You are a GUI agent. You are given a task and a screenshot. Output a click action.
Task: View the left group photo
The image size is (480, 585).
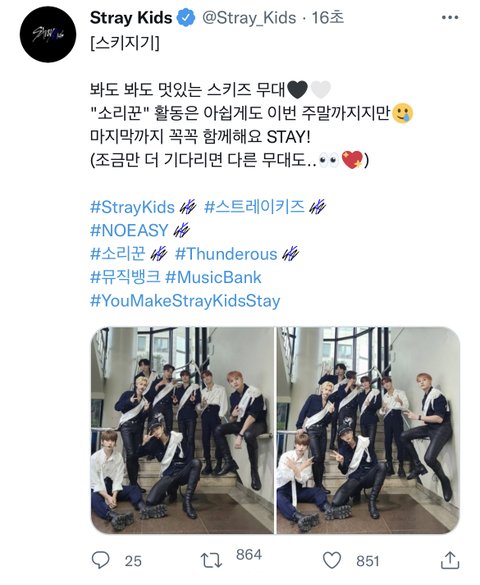[x=182, y=431]
